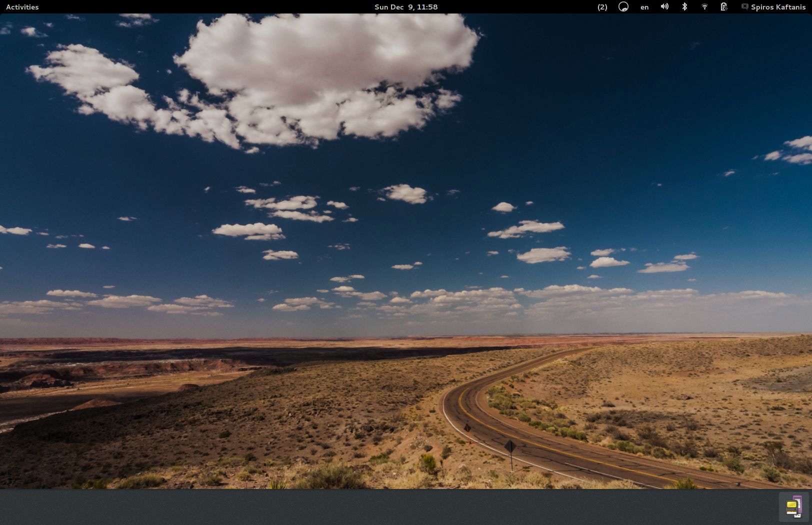Screen dimensions: 812x525
Task: Open the volume speaker menu
Action: [x=664, y=6]
